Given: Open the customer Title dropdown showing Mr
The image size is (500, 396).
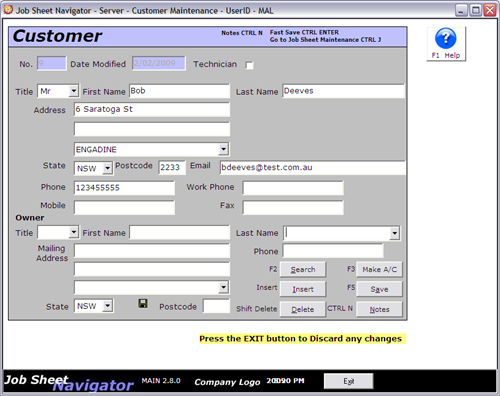Looking at the screenshot, I should [x=73, y=91].
